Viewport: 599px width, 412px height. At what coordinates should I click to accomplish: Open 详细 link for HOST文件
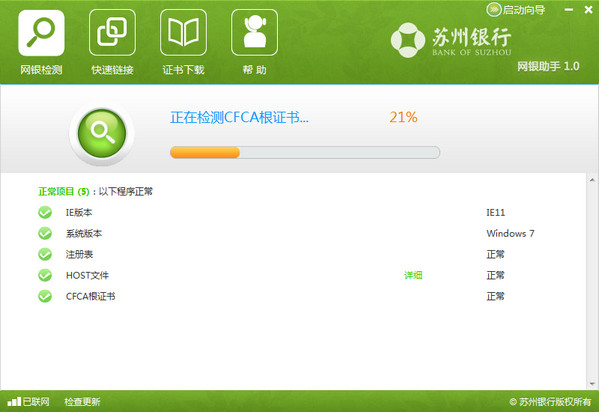point(413,275)
